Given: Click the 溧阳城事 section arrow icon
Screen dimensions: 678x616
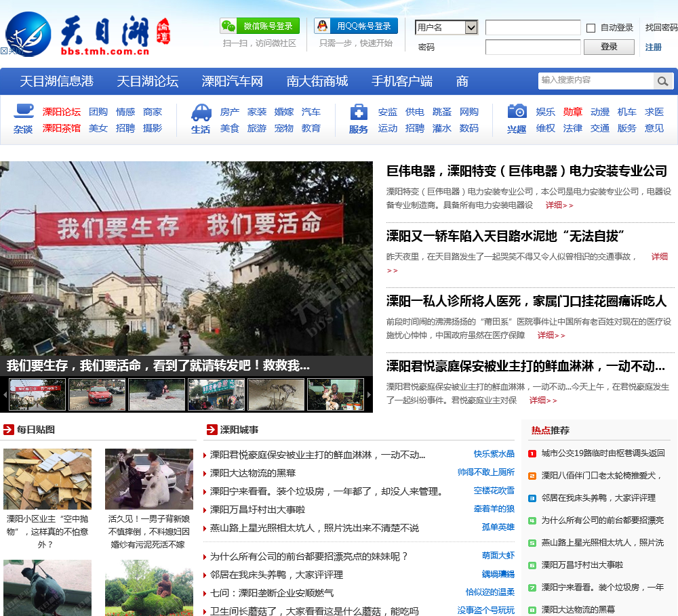Looking at the screenshot, I should coord(212,430).
